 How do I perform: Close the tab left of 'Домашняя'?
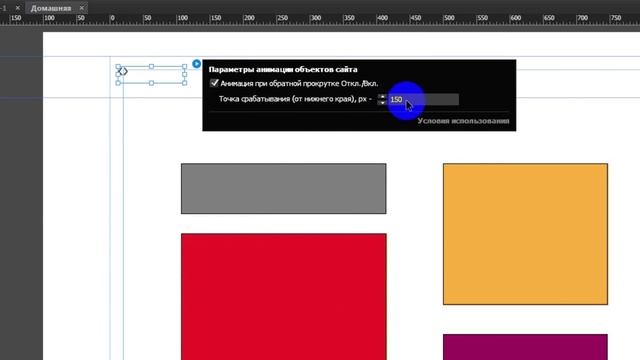18,8
